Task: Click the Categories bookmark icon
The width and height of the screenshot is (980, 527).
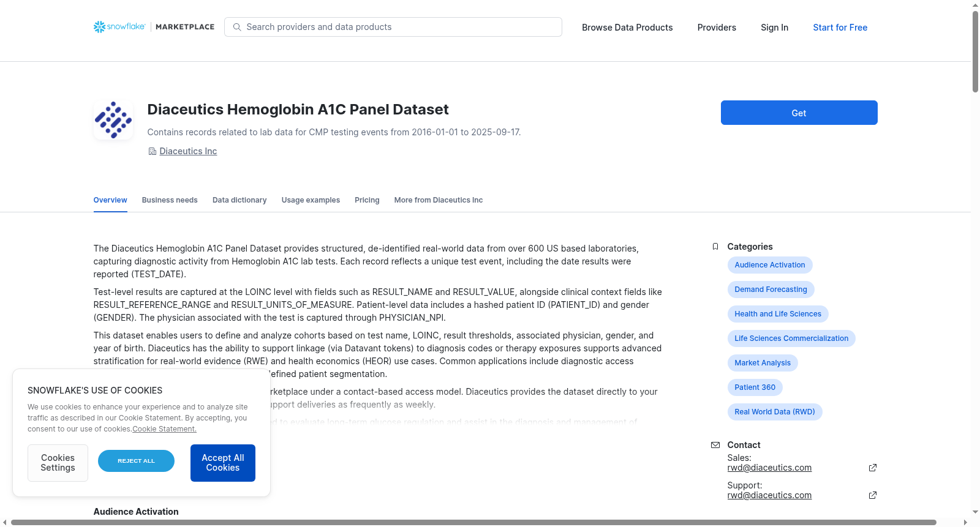Action: point(715,247)
